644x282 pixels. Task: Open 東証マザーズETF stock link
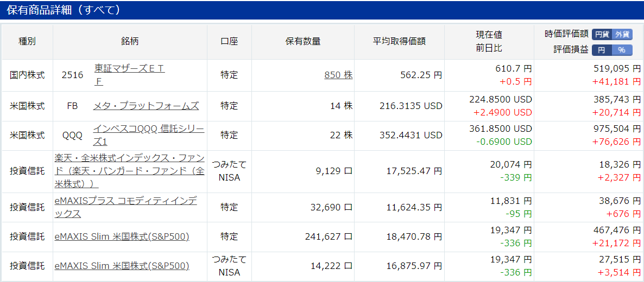click(129, 75)
